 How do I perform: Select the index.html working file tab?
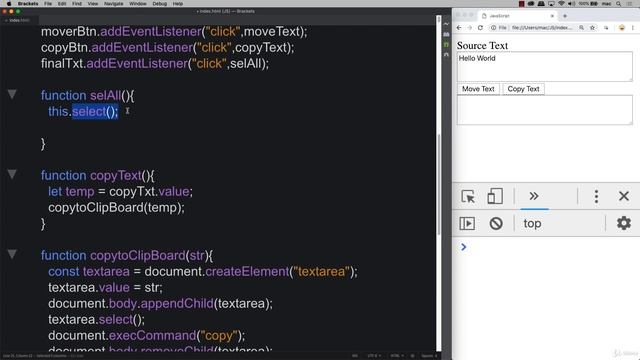19,20
